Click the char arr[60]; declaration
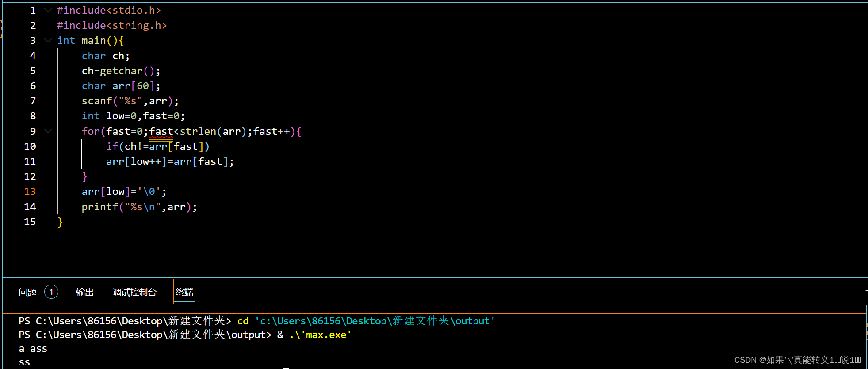Image resolution: width=868 pixels, height=369 pixels. tap(121, 86)
